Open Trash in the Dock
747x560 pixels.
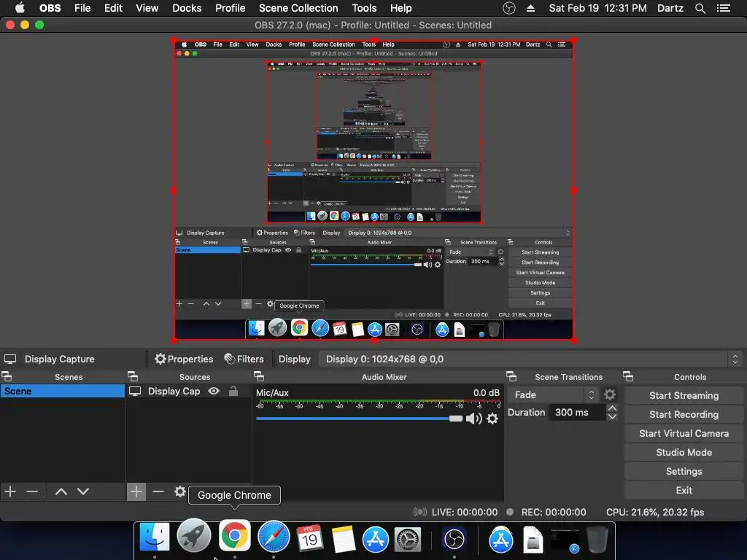tap(597, 539)
